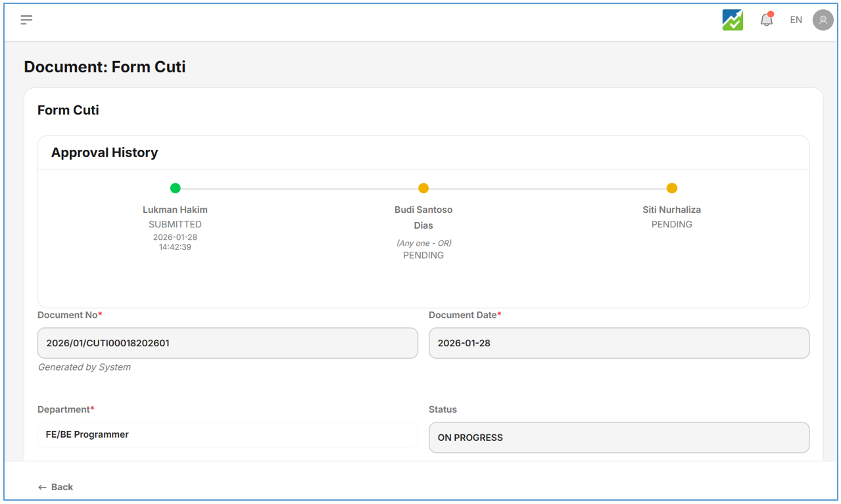This screenshot has width=841, height=504.
Task: Click the Document Date field
Action: [619, 343]
